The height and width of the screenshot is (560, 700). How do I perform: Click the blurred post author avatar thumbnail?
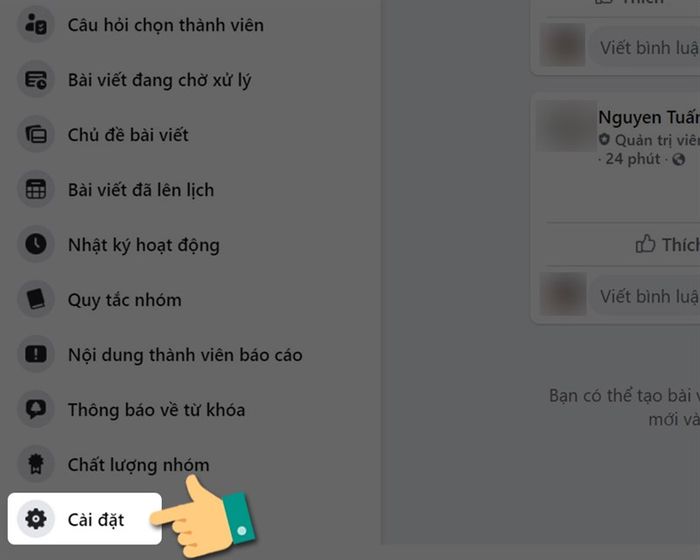click(x=566, y=126)
